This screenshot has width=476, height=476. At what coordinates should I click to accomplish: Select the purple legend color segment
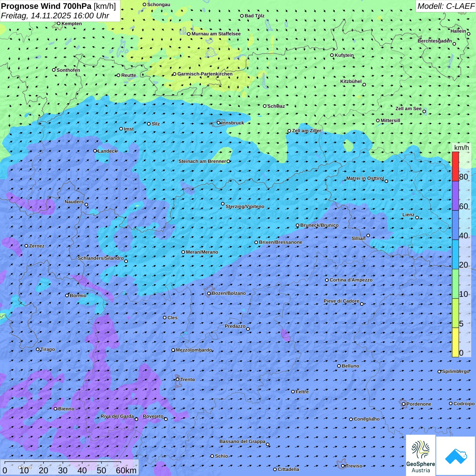(455, 196)
